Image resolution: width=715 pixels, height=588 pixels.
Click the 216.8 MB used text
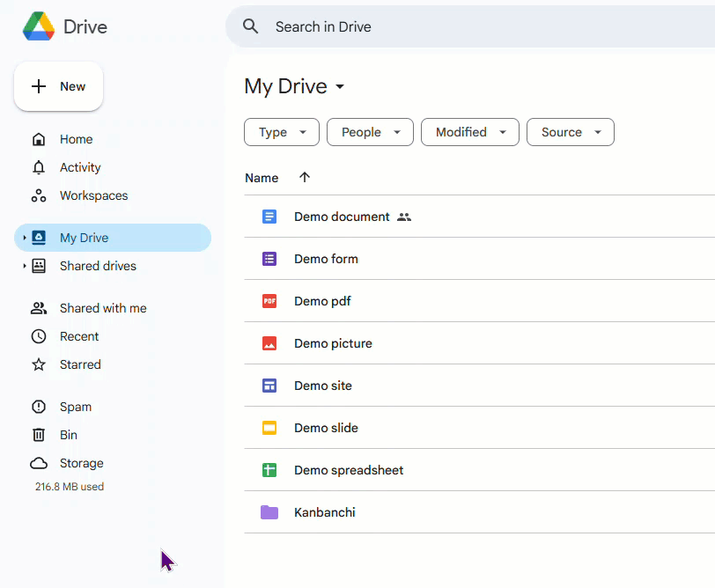coord(70,487)
